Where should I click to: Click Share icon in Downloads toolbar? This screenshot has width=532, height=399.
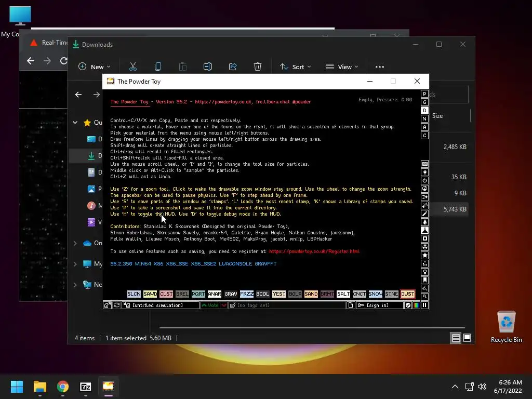pyautogui.click(x=233, y=67)
